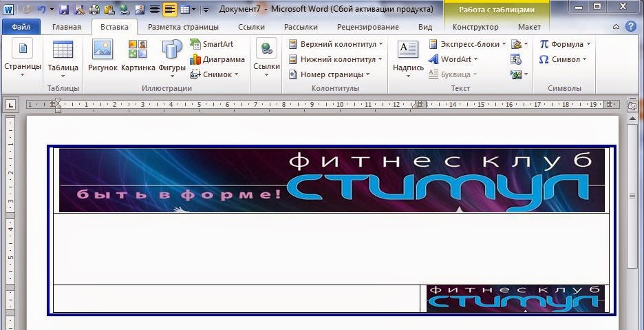644x330 pixels.
Task: Select the Вставка tab
Action: 114,27
